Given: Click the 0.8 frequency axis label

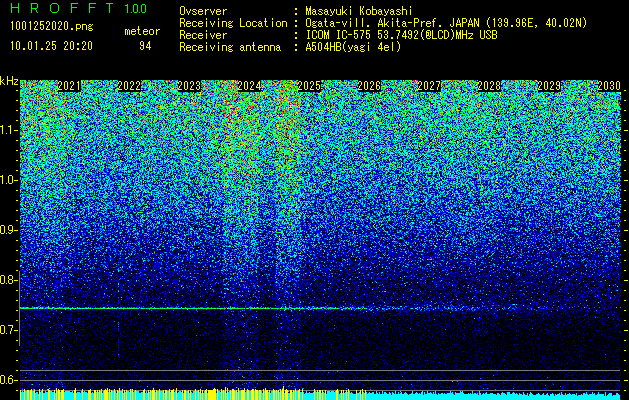Looking at the screenshot, I should 9,280.
